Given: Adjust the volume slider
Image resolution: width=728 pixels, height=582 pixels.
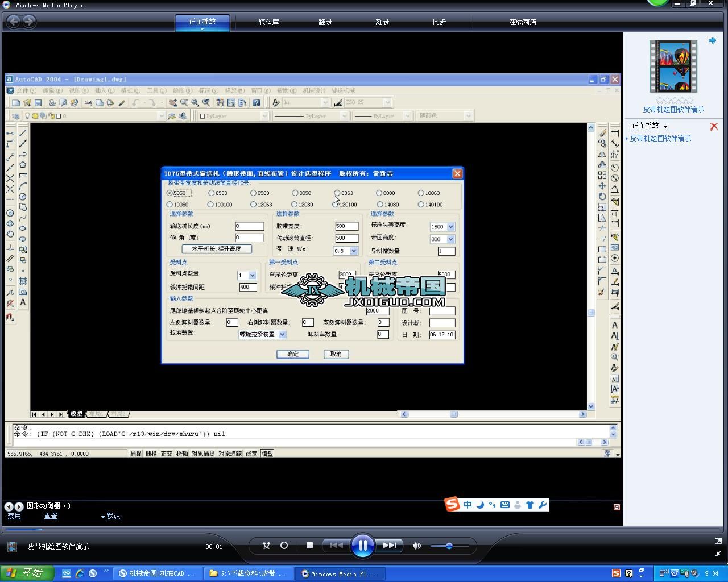Looking at the screenshot, I should coord(449,546).
